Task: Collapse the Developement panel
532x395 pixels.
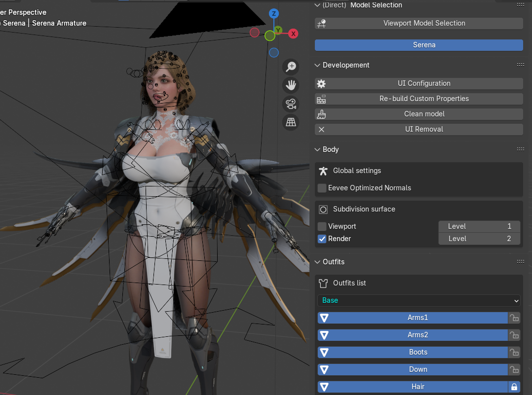Action: [317, 65]
